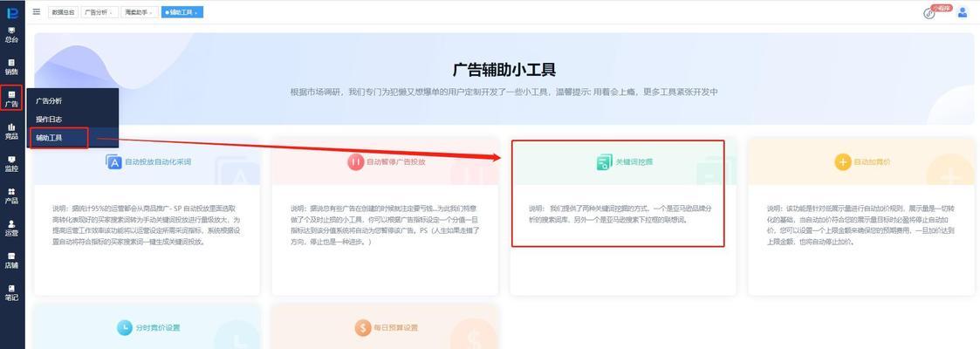980x349 pixels.
Task: Click the 关键词挖掘 card description text
Action: [x=620, y=214]
